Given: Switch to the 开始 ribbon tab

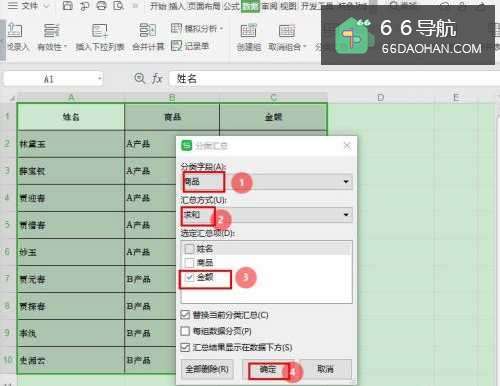Looking at the screenshot, I should coord(158,6).
